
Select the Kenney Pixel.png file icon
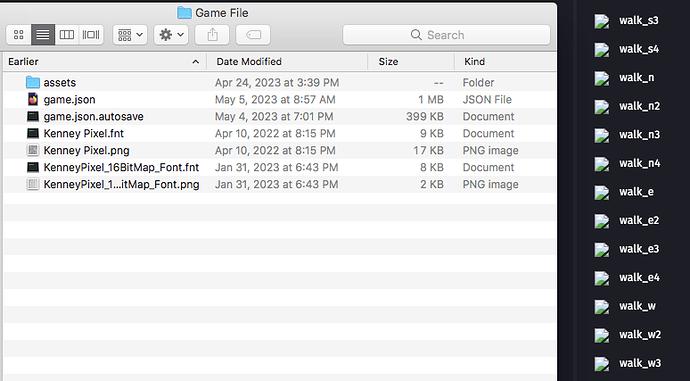pos(33,150)
